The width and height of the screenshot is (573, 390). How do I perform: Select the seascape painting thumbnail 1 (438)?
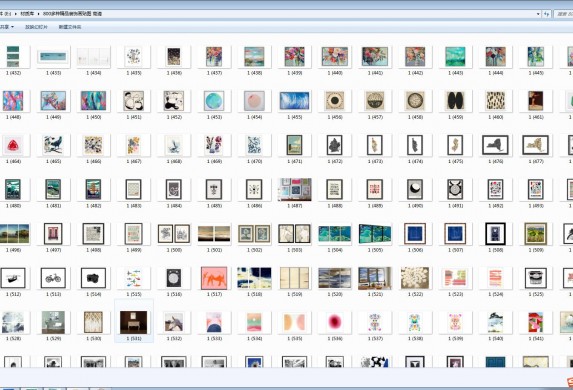tap(254, 57)
